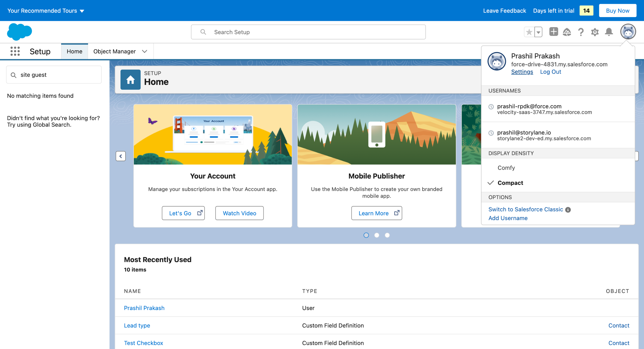This screenshot has height=349, width=644.
Task: Click the Watch Video button
Action: click(x=239, y=213)
